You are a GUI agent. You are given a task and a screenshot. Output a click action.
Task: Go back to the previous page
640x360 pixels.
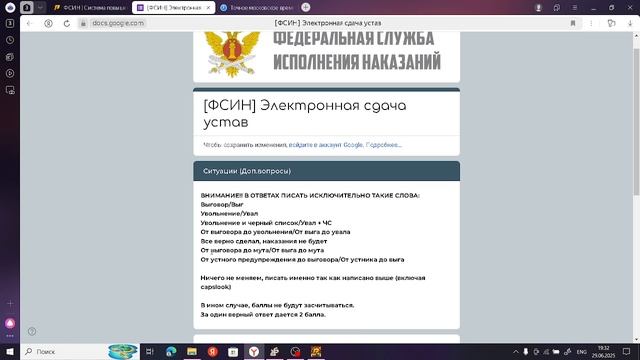coord(29,23)
